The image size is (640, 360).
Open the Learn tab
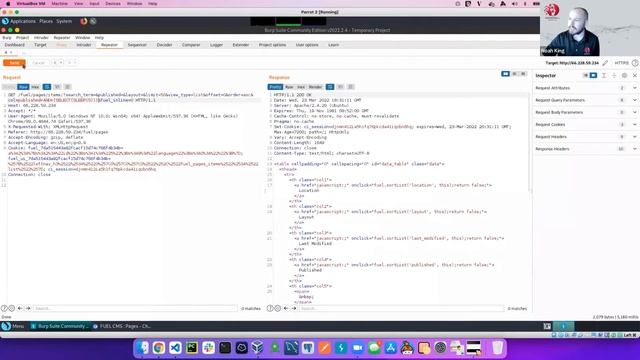[333, 45]
